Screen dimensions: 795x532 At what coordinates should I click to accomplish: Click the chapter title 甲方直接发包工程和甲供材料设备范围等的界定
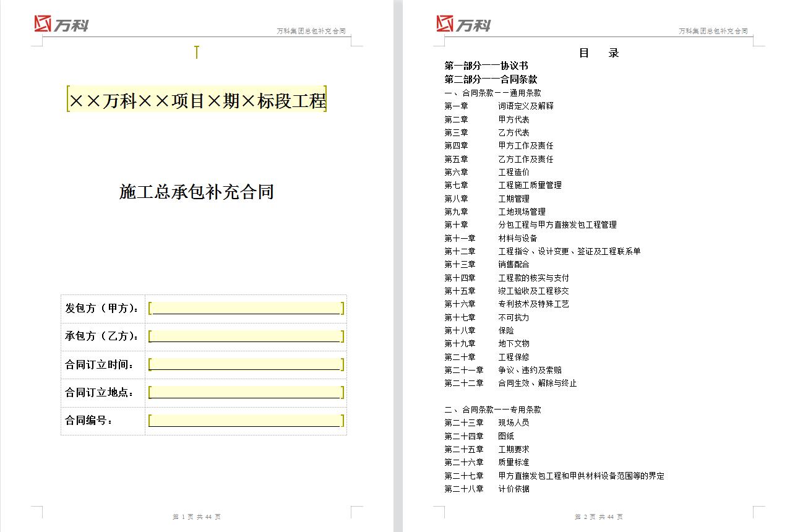pyautogui.click(x=581, y=476)
